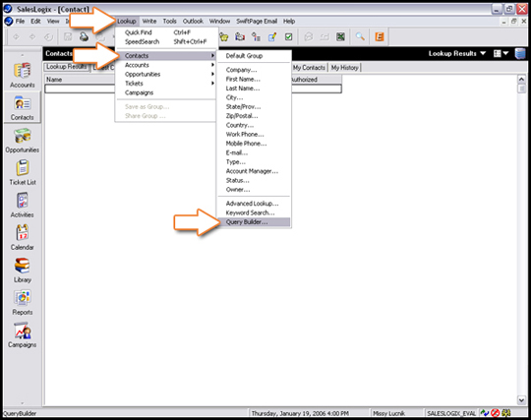The height and width of the screenshot is (420, 531).
Task: Look up contacts by City...
Action: [x=254, y=97]
